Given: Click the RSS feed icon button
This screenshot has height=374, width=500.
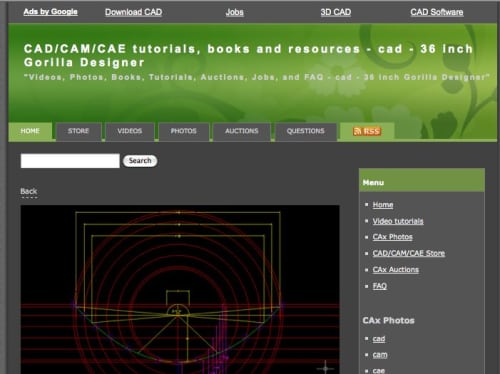Looking at the screenshot, I should (367, 131).
